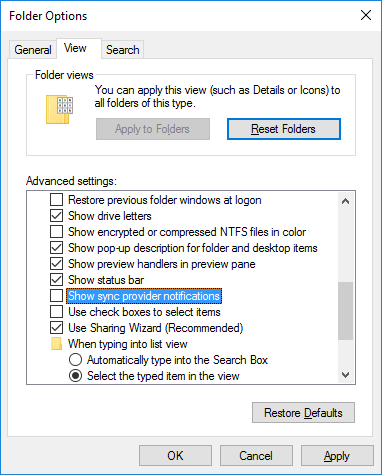Click the folder views icon
The width and height of the screenshot is (382, 475).
click(59, 110)
